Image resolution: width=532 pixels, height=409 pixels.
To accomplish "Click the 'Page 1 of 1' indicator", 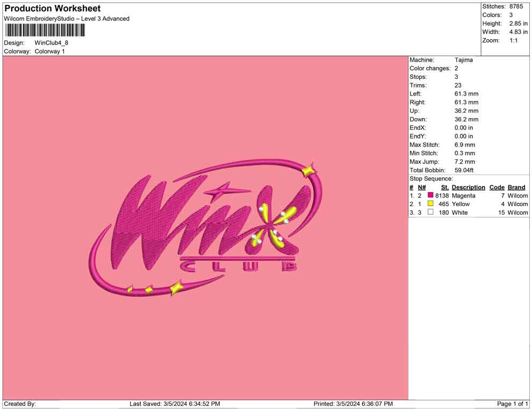I will pos(512,404).
